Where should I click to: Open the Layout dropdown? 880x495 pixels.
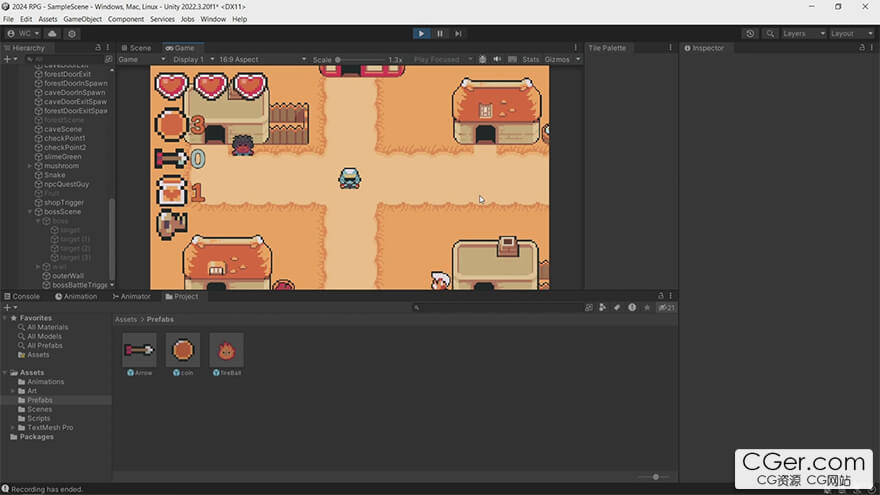[851, 34]
